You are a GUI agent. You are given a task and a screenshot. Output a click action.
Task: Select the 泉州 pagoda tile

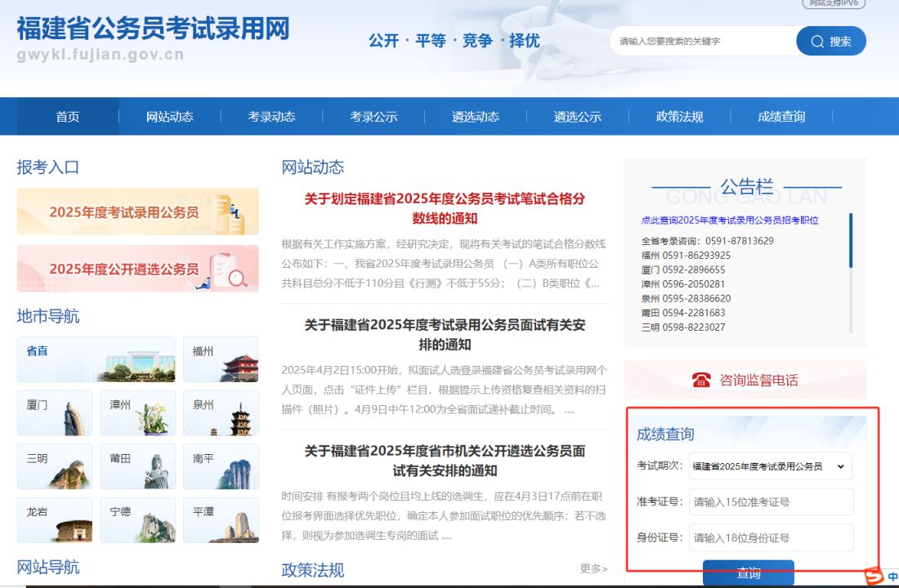221,412
